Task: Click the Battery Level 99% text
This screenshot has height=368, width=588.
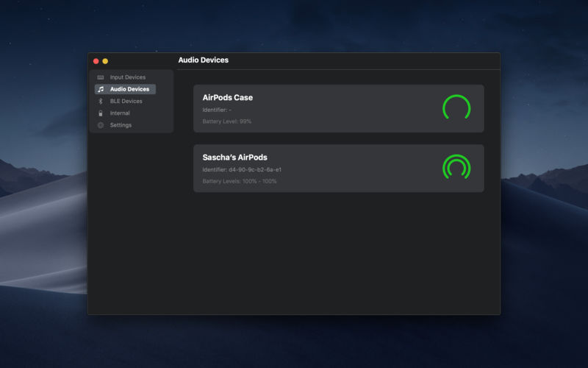Action: (x=227, y=121)
